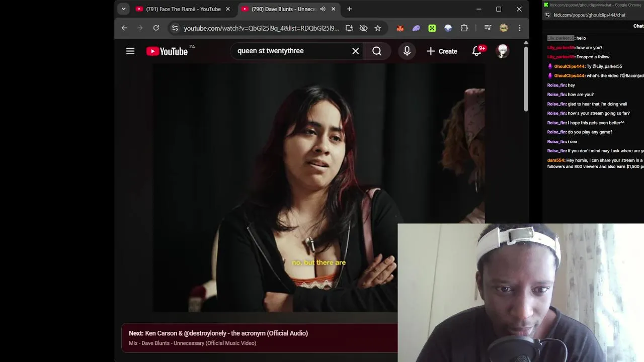This screenshot has height=362, width=644.
Task: Click 'Dropped a follow' chat message
Action: point(578,57)
